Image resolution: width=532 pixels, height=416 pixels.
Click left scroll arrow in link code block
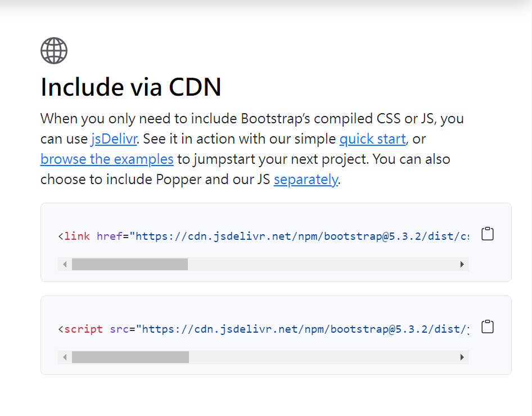[x=65, y=264]
